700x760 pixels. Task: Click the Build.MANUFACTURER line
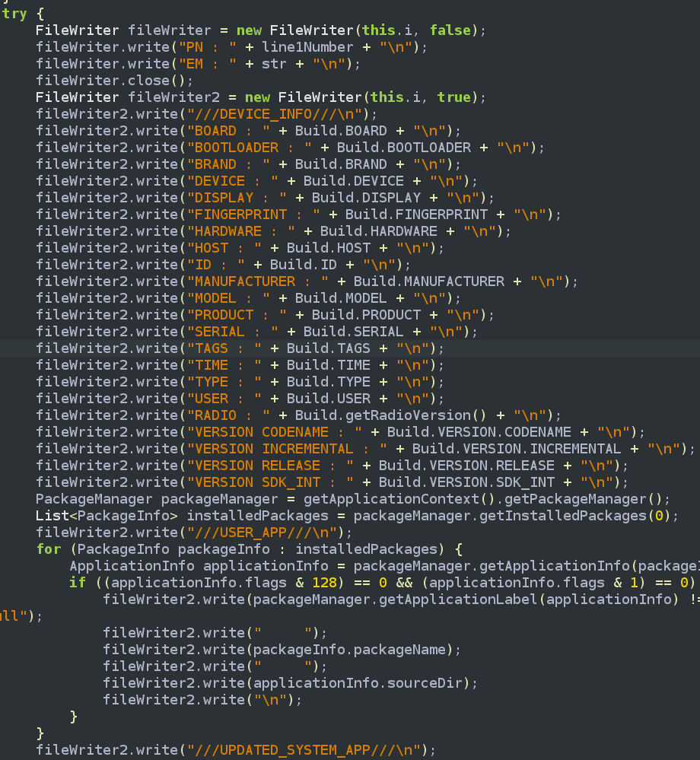click(x=307, y=281)
